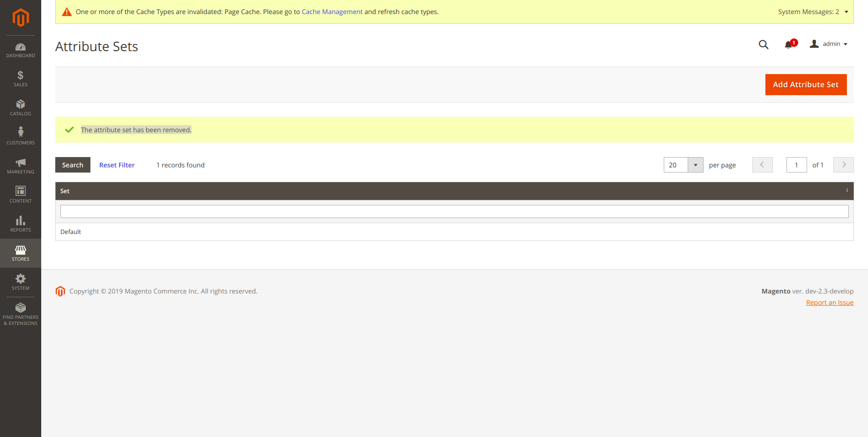Open the System menu item
This screenshot has height=437, width=868.
20,282
